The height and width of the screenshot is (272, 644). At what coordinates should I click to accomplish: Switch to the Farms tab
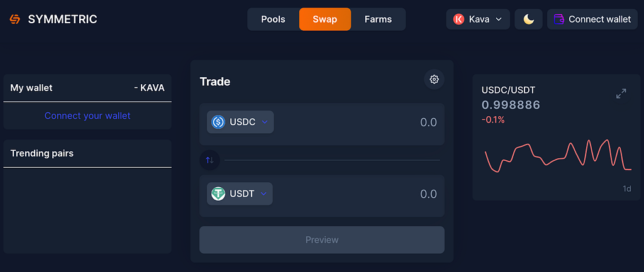[x=378, y=19]
